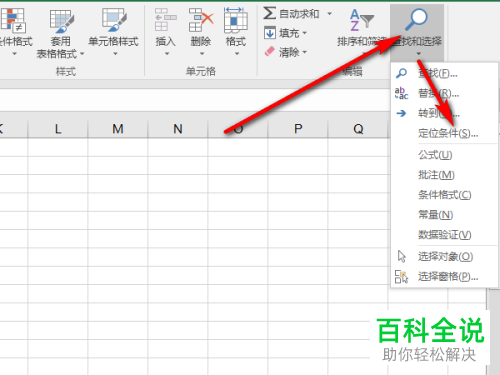Expand the 清除 dropdown arrow
This screenshot has height=375, width=500.
pos(304,52)
